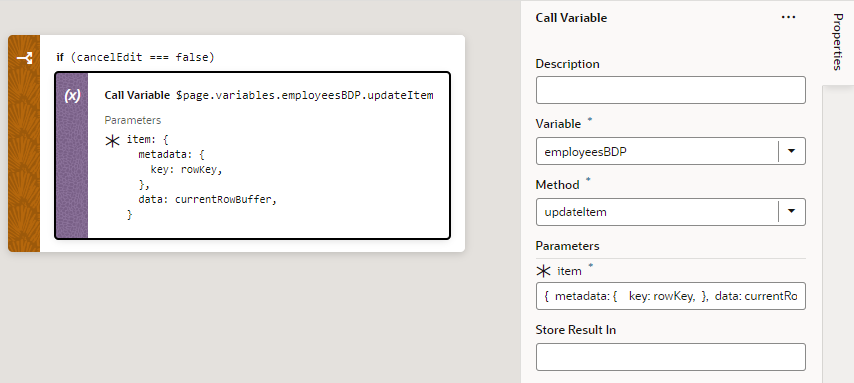The image size is (854, 383).
Task: Click the Description input field
Action: (670, 90)
